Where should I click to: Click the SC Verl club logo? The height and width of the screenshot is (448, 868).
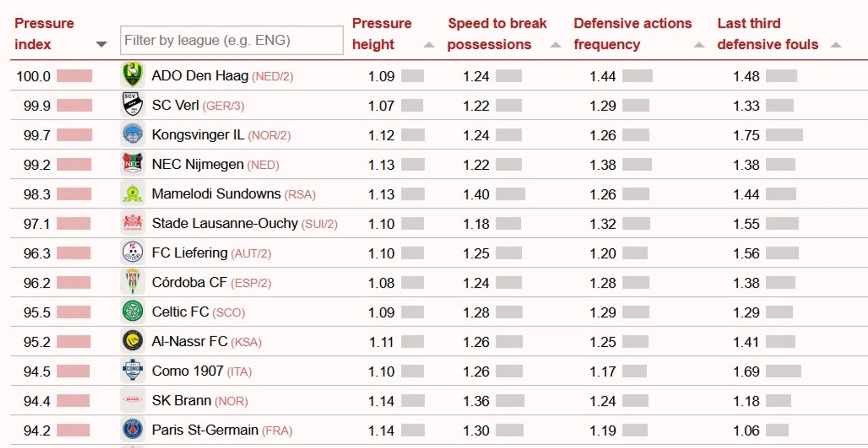coord(133,105)
